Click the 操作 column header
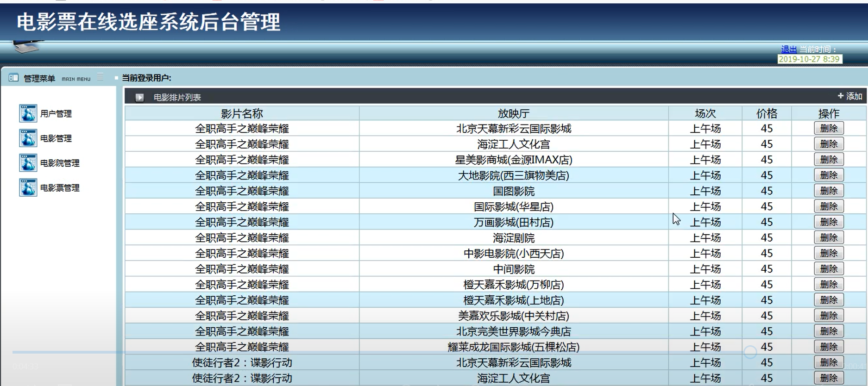This screenshot has height=386, width=868. pyautogui.click(x=829, y=113)
